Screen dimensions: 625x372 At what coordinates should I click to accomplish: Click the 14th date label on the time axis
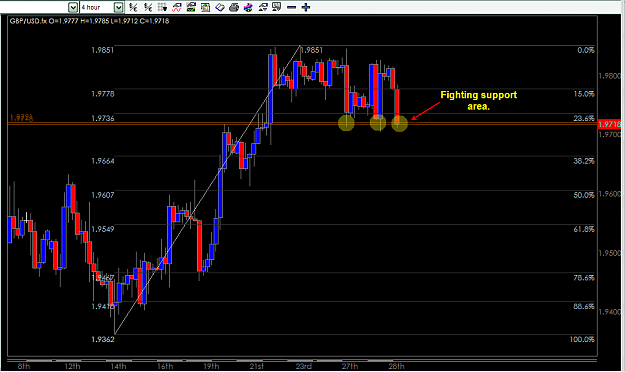point(118,366)
